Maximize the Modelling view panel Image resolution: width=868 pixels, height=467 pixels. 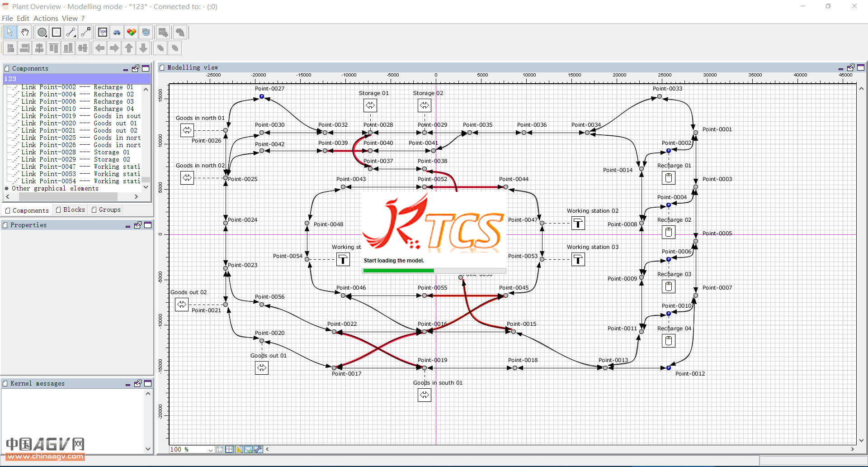(x=861, y=67)
